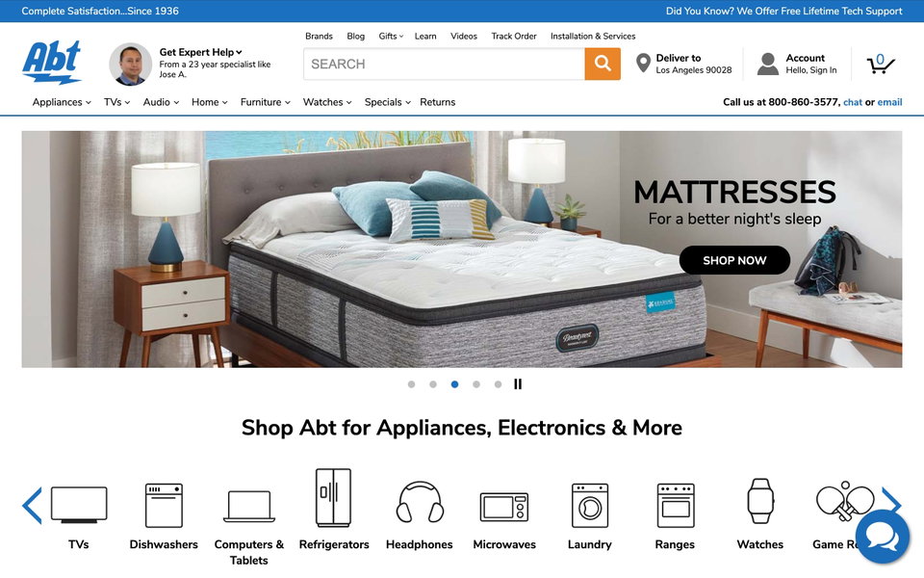Select the second banner slide dot

point(433,384)
